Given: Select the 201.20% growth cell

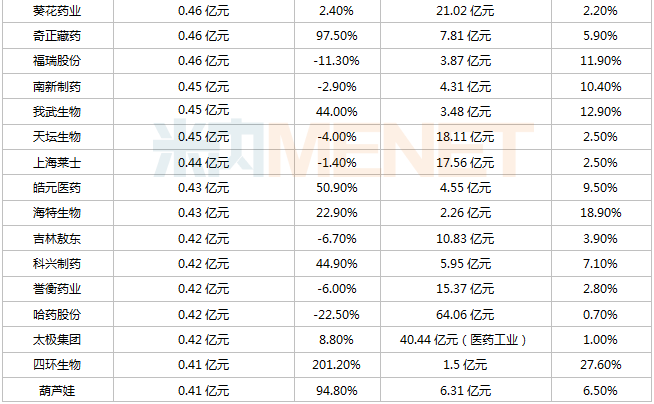Looking at the screenshot, I should [337, 365].
